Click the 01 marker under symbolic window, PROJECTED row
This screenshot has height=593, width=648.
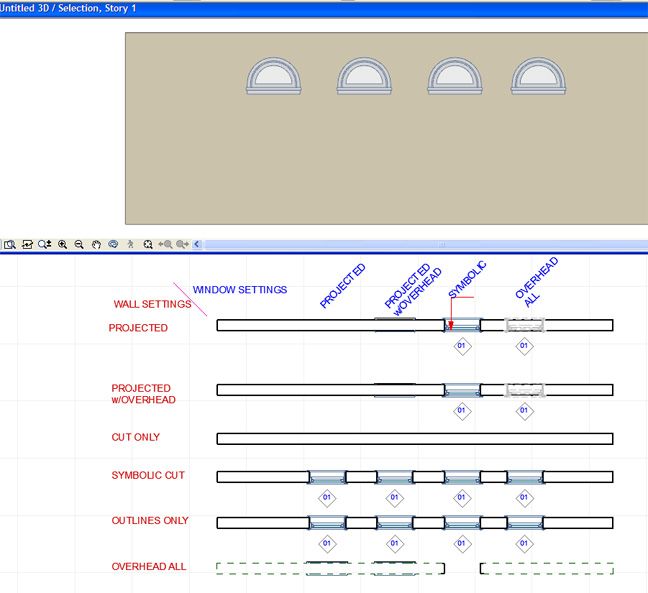coord(462,345)
